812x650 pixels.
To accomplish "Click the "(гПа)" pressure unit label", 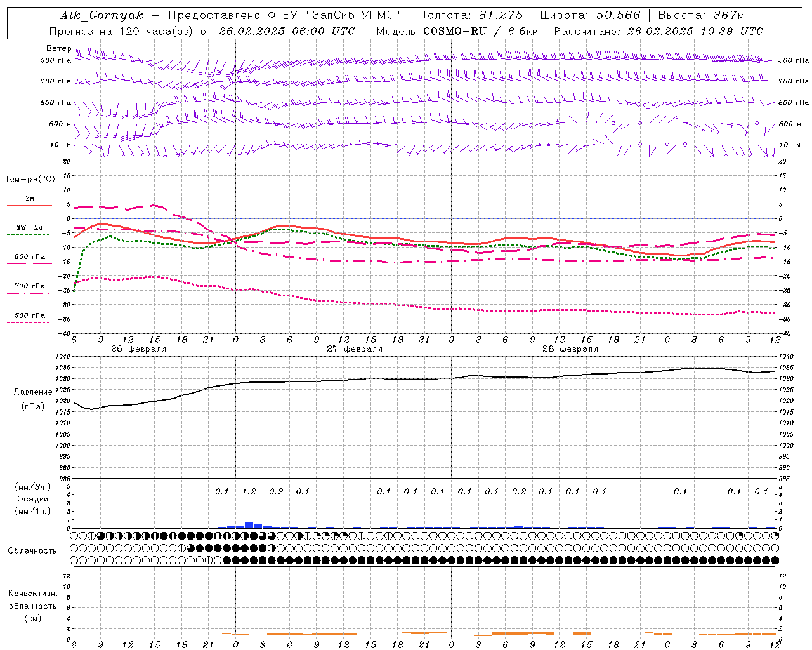I will tap(33, 407).
